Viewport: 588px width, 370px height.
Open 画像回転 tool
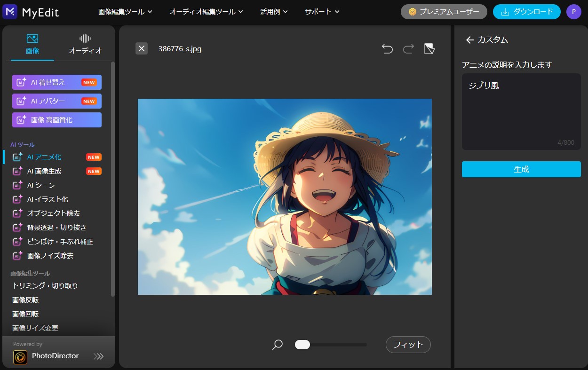[25, 314]
